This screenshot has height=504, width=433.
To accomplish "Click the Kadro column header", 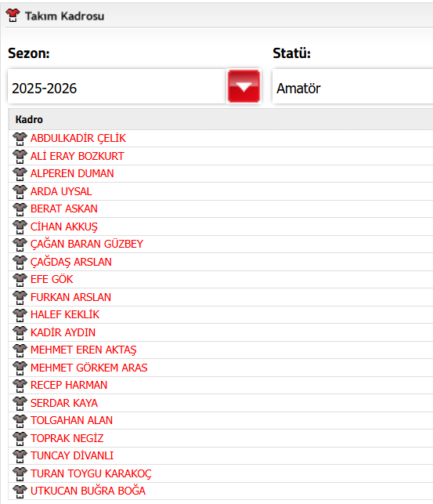I will click(29, 120).
